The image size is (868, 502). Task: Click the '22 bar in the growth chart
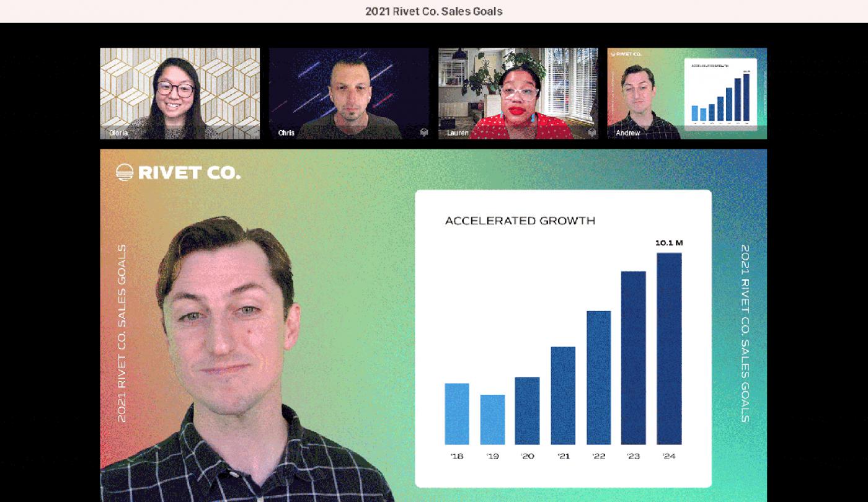pyautogui.click(x=598, y=377)
